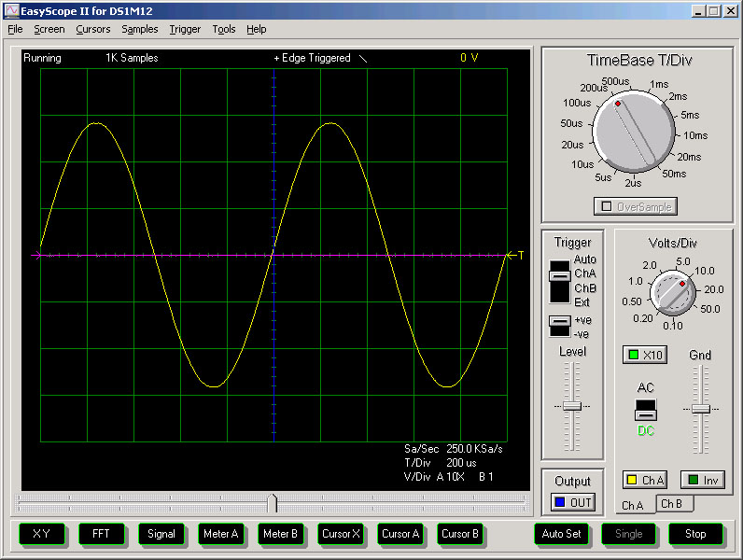Set timebase to 5ms on dial
Image resolution: width=743 pixels, height=560 pixels.
click(690, 115)
